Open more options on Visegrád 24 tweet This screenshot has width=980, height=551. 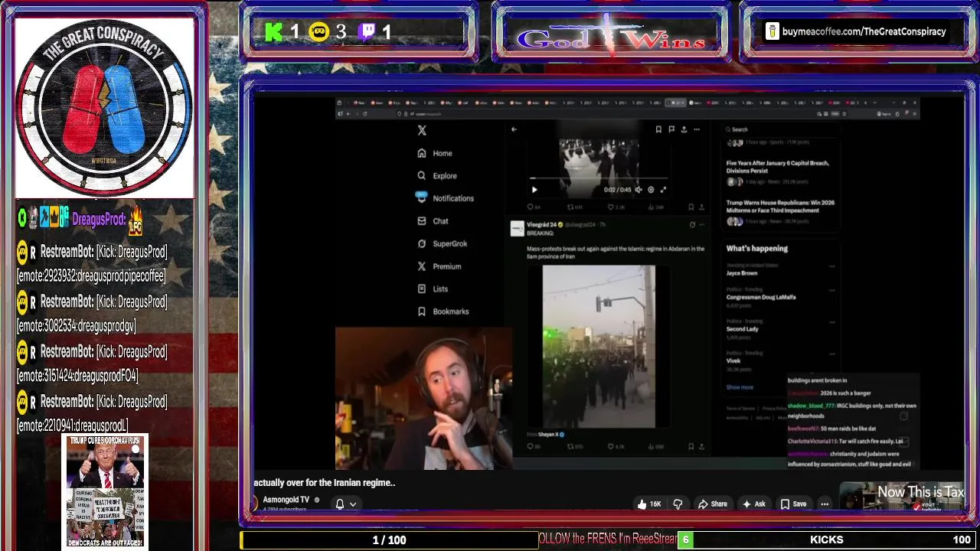tap(701, 225)
